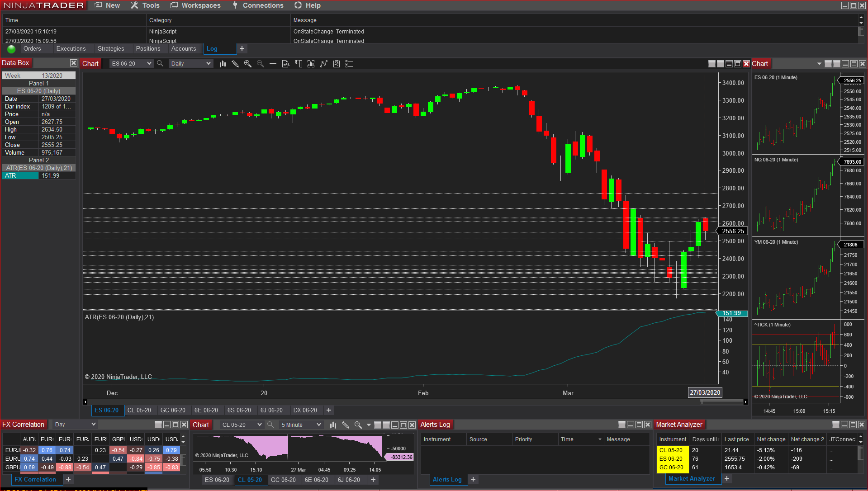The height and width of the screenshot is (491, 868).
Task: Switch to the Orders tab
Action: coord(32,49)
